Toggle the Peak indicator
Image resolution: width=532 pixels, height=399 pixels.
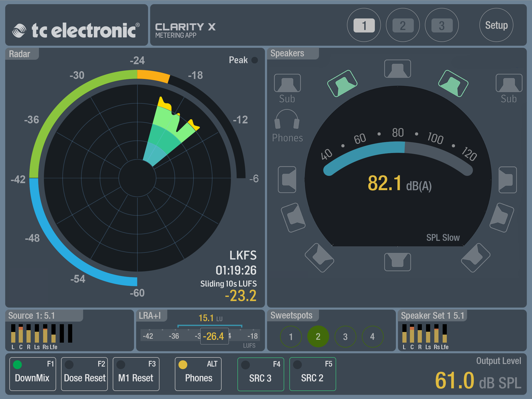[255, 60]
